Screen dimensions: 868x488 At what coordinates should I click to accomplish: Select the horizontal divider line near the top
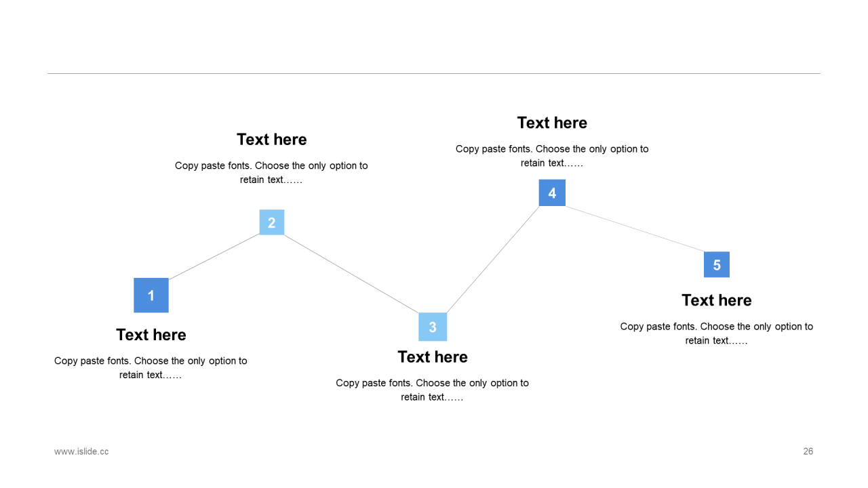tap(434, 73)
